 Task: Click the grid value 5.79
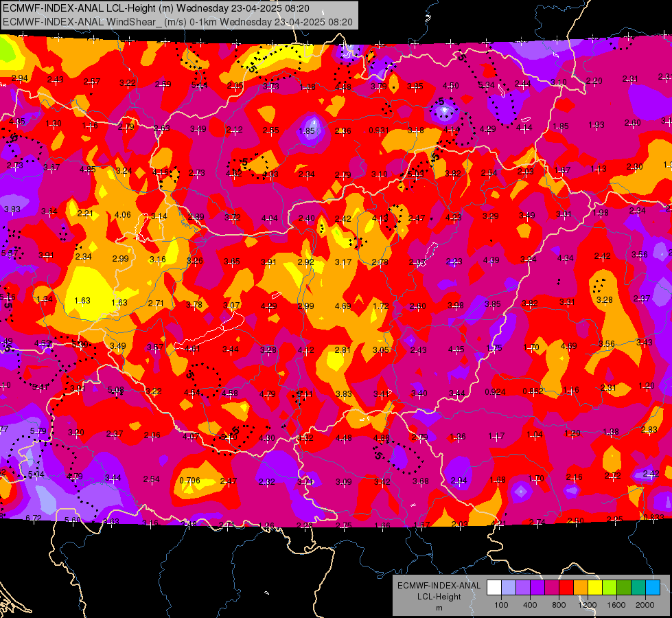(38, 431)
